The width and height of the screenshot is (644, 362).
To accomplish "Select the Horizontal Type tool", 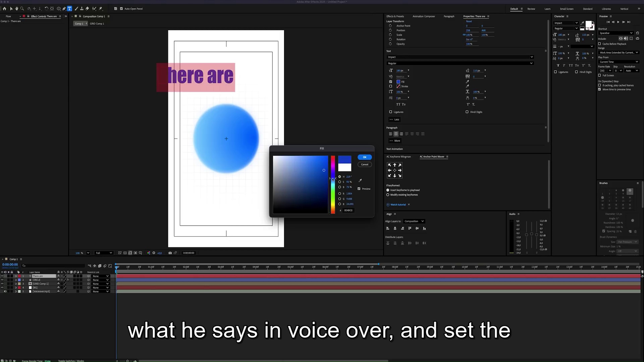I will tap(69, 9).
